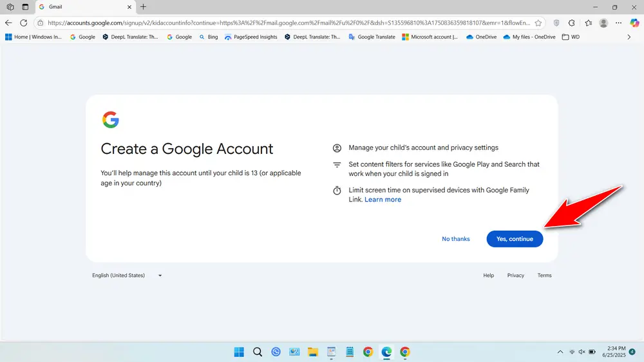
Task: Open the WD bookmarks folder
Action: (571, 37)
